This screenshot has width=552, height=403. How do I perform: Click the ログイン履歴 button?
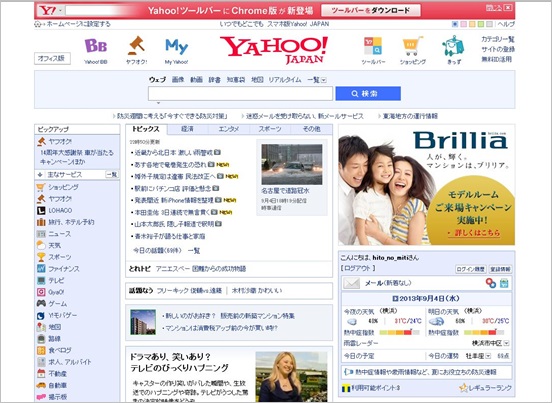[471, 269]
